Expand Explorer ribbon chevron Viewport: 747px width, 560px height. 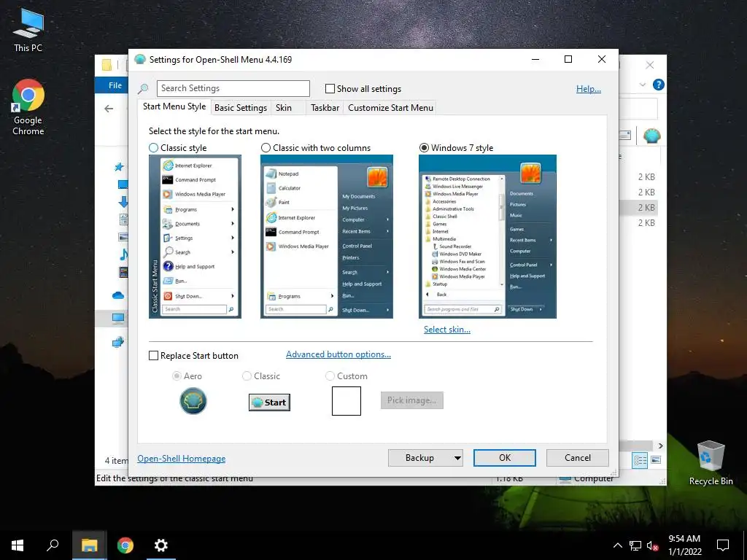643,85
